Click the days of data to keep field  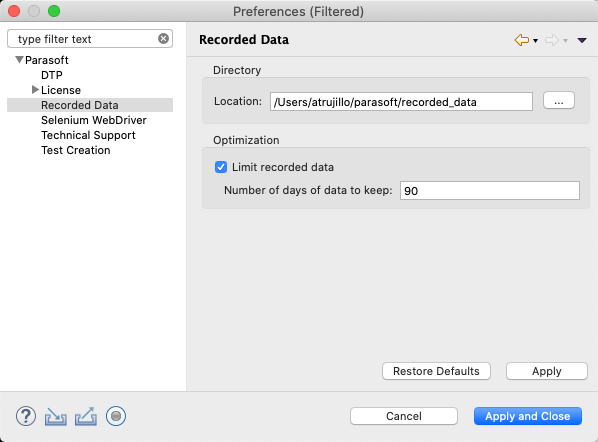tap(490, 190)
